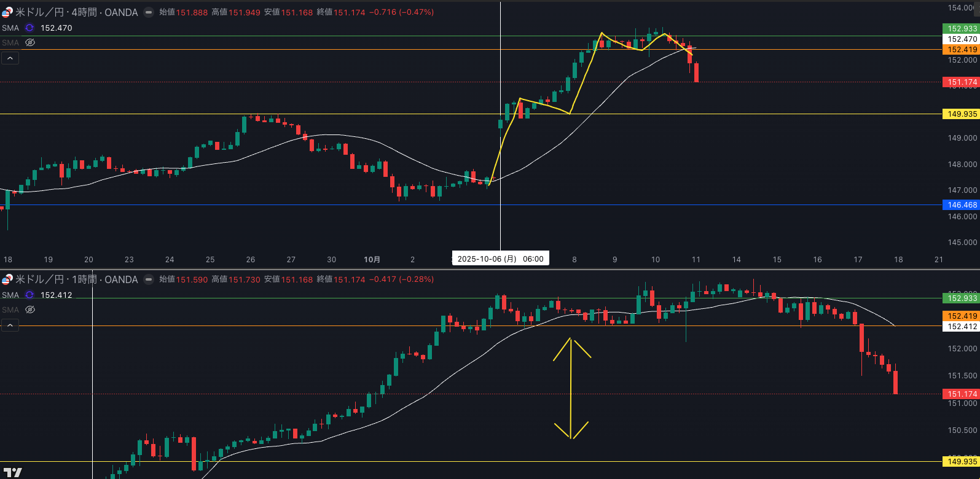Click the TradingView logo icon

(x=12, y=472)
